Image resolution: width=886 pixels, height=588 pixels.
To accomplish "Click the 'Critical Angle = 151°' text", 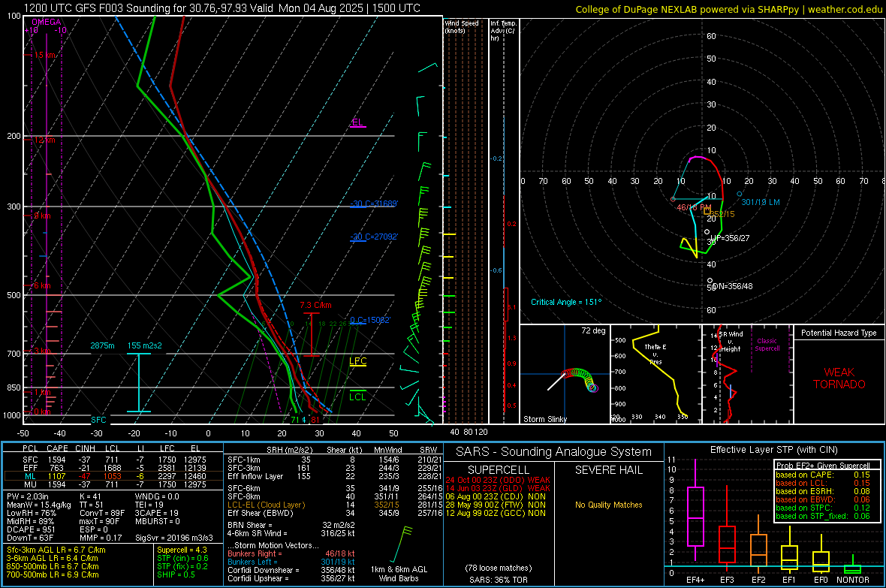I will (x=566, y=302).
